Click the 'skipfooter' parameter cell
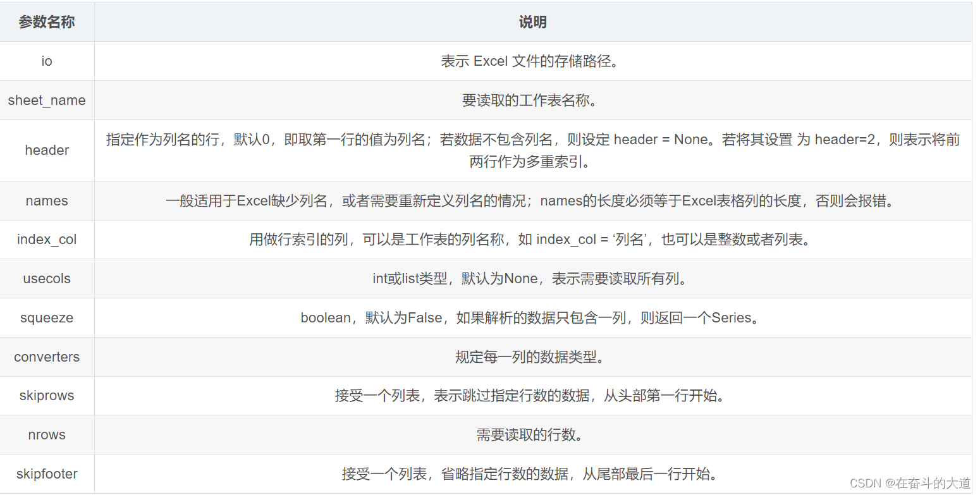Screen dimensions: 980x495 click(47, 474)
